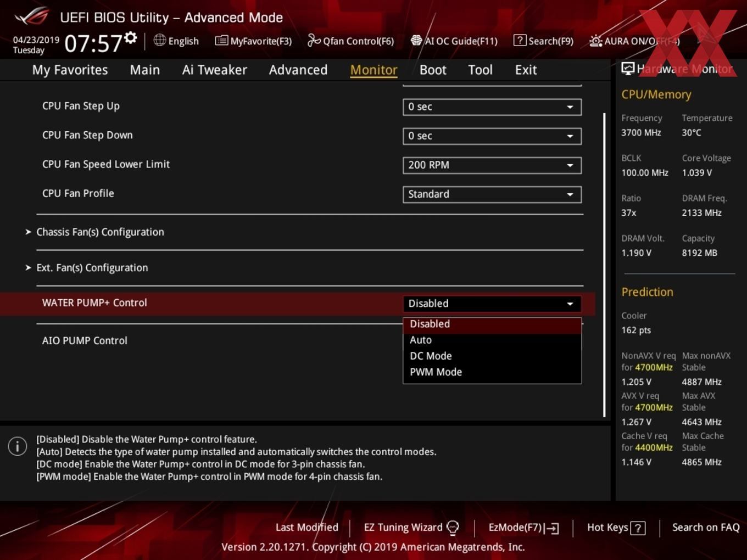Switch to My Favorites tab
The image size is (747, 560).
click(70, 70)
